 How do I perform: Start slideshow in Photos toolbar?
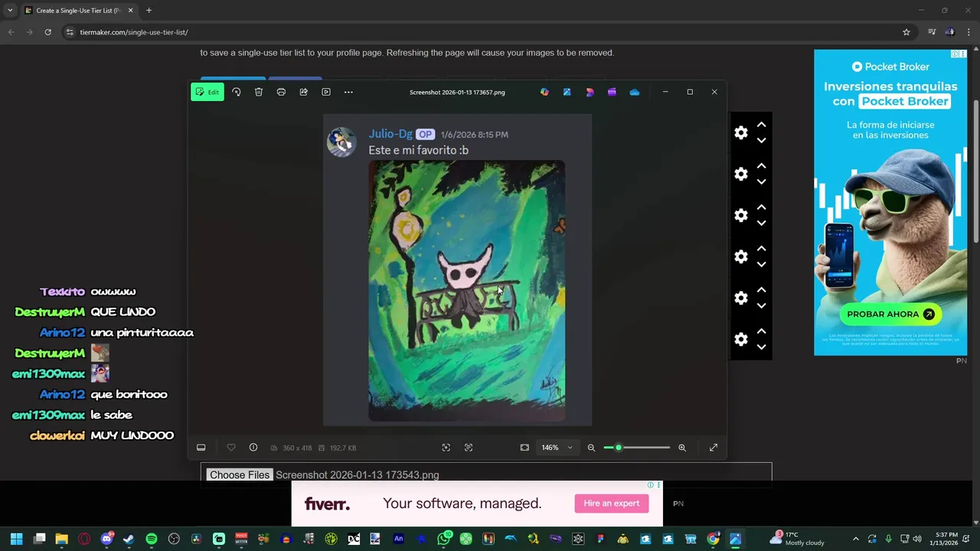click(326, 92)
